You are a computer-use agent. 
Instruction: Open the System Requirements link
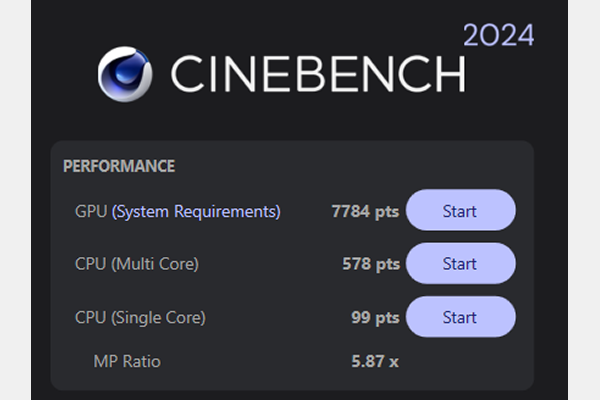pyautogui.click(x=196, y=211)
